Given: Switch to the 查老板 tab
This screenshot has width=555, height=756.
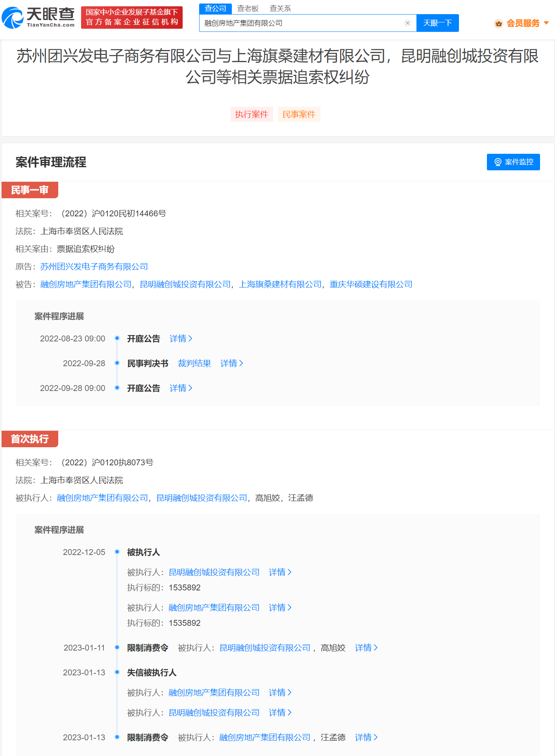Looking at the screenshot, I should pos(248,9).
